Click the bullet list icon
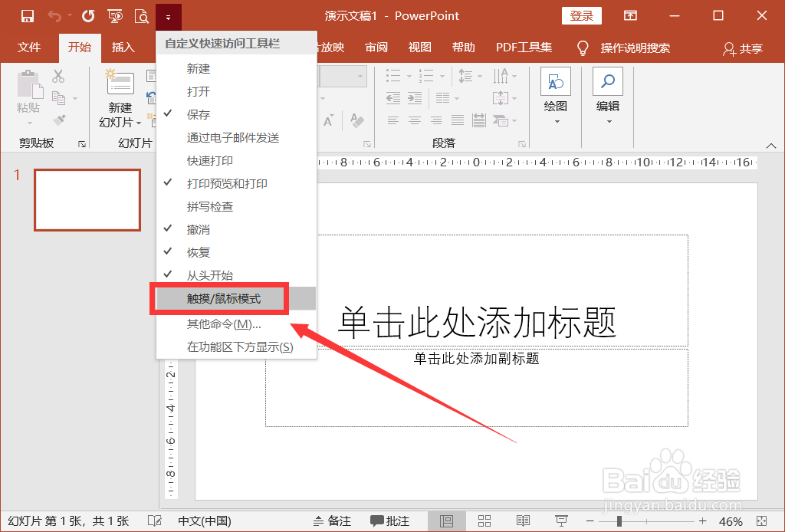The width and height of the screenshot is (785, 532). (393, 76)
